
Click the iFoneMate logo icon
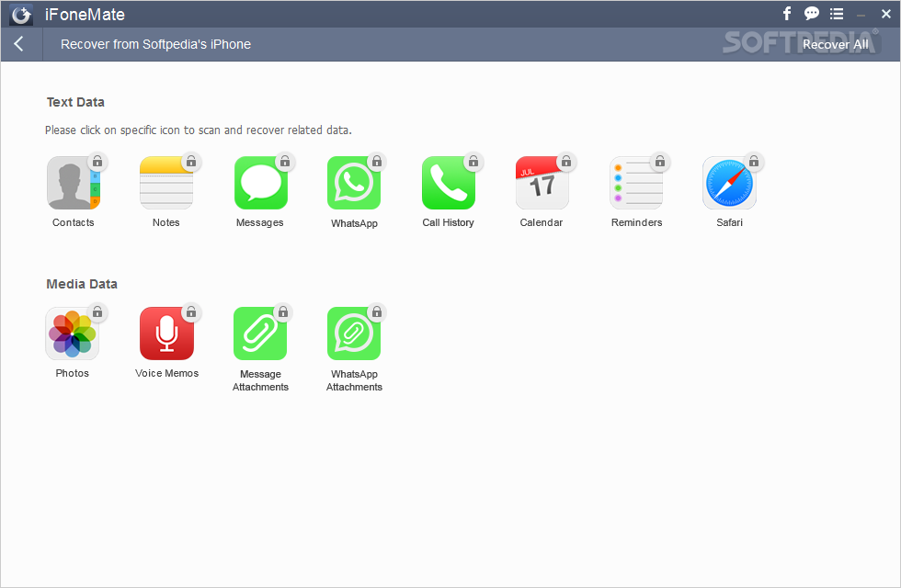coord(20,15)
